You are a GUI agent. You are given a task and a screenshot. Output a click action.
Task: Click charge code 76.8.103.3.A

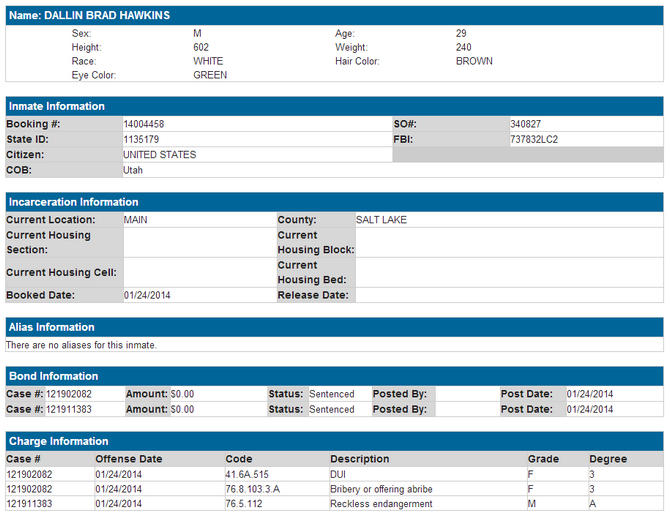click(253, 489)
